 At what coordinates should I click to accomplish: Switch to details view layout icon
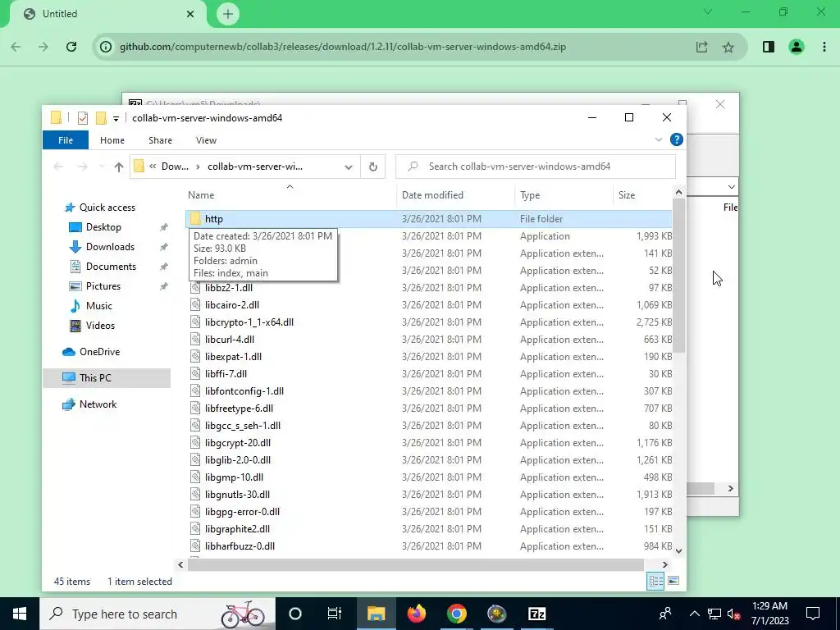tap(655, 582)
